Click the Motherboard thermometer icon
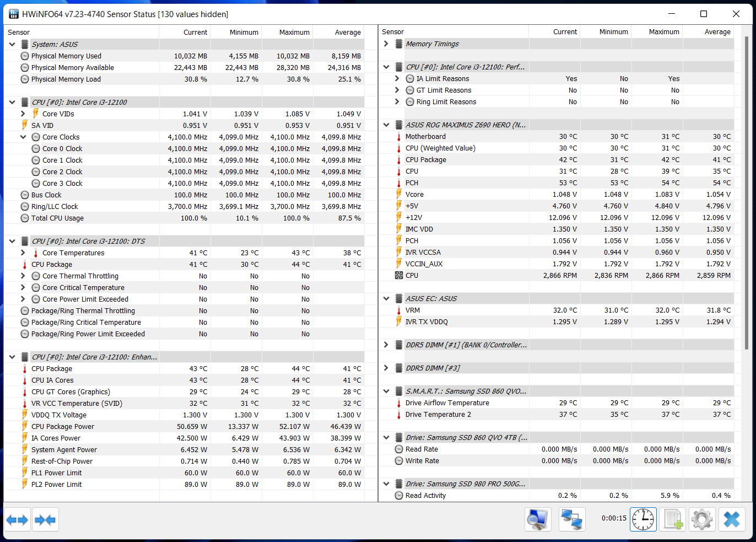Image resolution: width=756 pixels, height=542 pixels. pos(399,136)
